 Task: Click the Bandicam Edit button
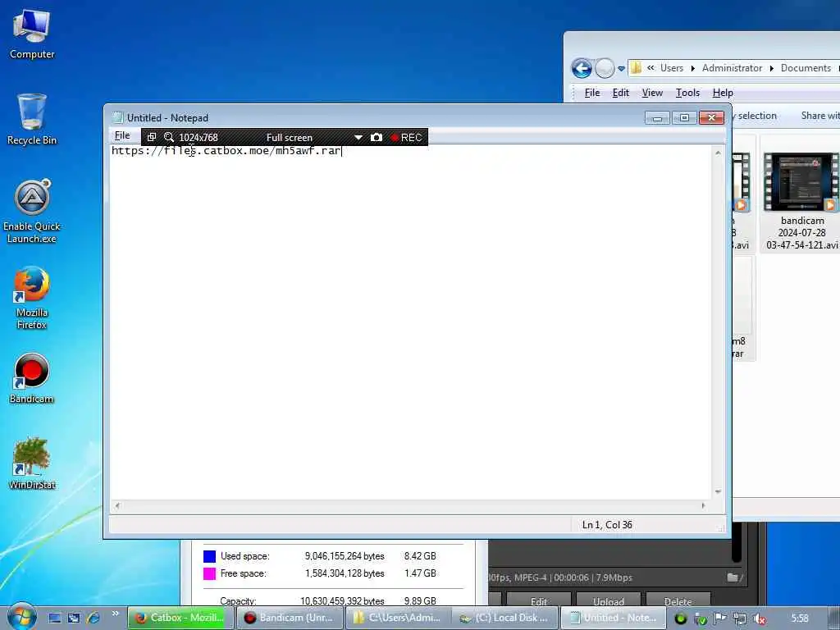[x=538, y=601]
